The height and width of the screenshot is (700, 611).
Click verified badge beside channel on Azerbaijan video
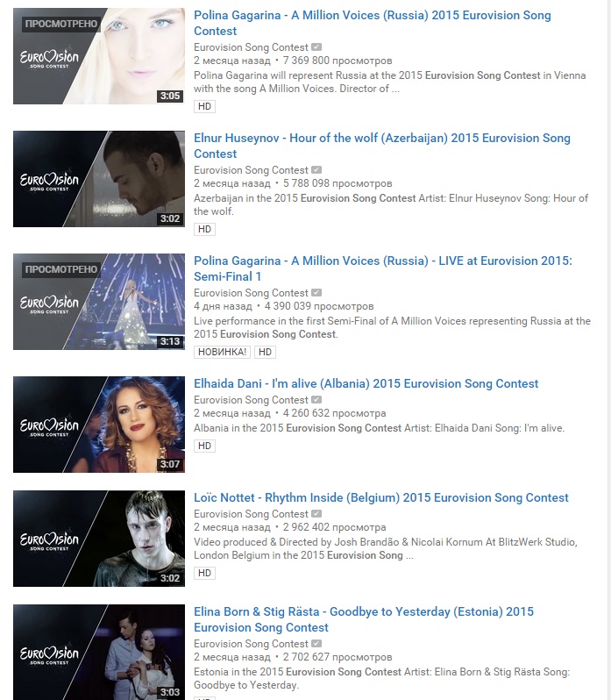[x=316, y=169]
